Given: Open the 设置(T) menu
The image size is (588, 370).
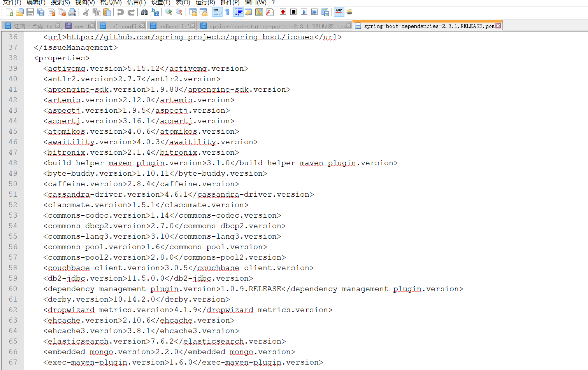Looking at the screenshot, I should click(x=161, y=3).
